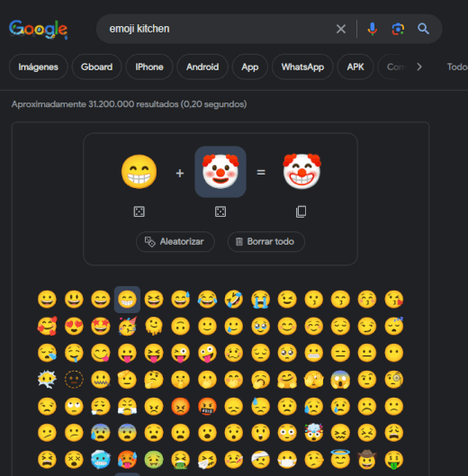Click the magnifying glass search button
This screenshot has width=468, height=476.
tap(423, 29)
